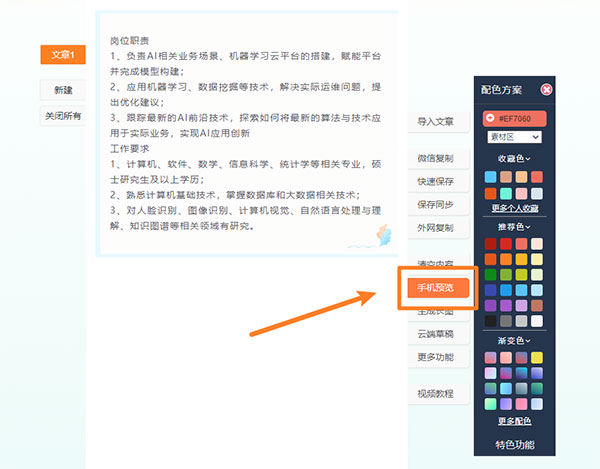Toggle the 渐变色 section header
The image size is (600, 469).
515,340
